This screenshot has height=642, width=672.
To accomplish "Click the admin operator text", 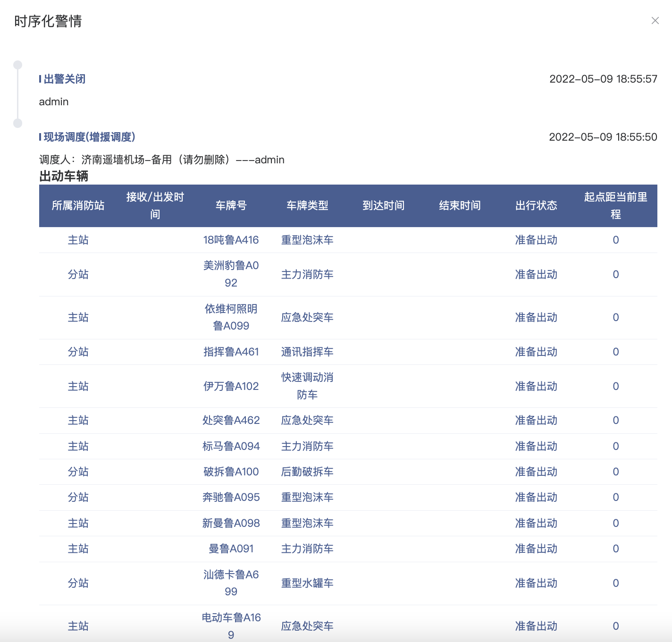I will [x=54, y=101].
